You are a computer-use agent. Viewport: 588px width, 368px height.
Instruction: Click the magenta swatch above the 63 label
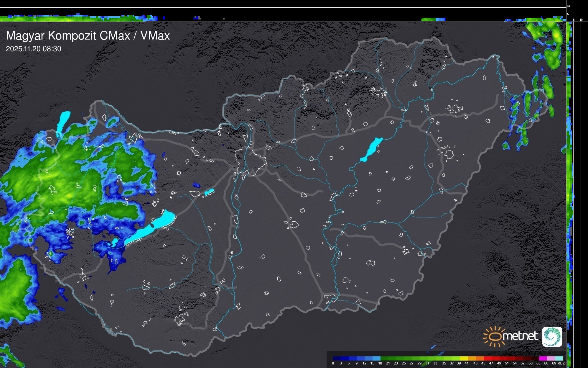point(543,358)
